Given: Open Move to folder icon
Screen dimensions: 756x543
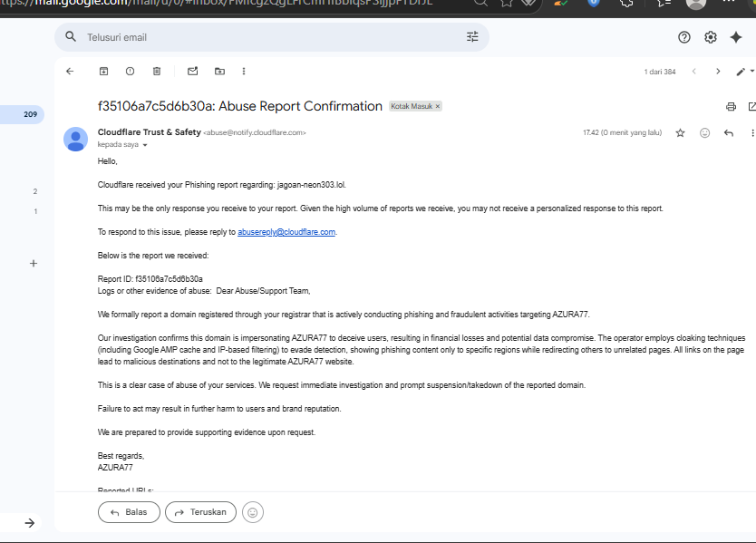Looking at the screenshot, I should [x=220, y=72].
